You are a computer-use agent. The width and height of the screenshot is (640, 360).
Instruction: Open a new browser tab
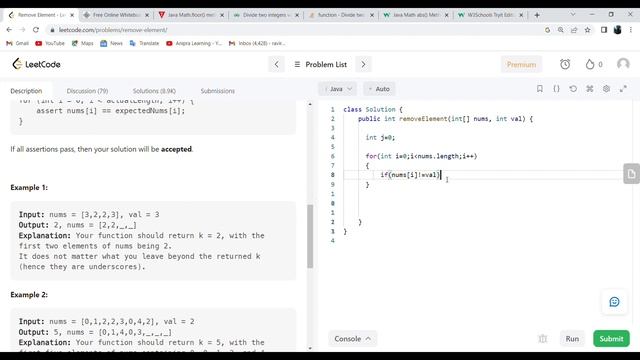click(x=537, y=15)
